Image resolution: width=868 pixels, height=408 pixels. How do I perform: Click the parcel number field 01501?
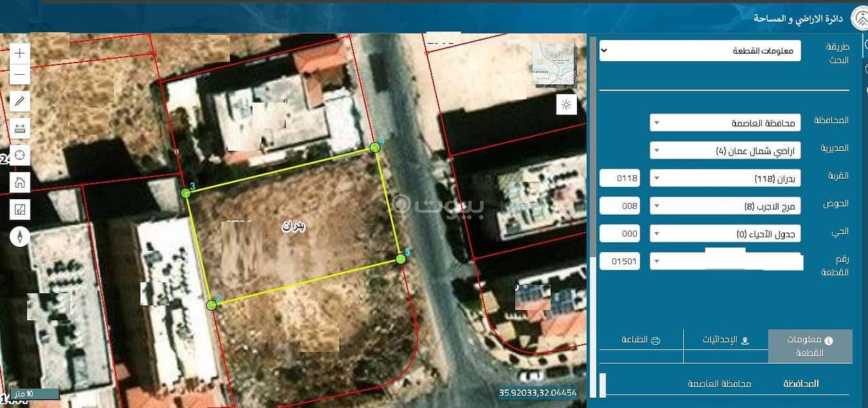[x=619, y=261]
